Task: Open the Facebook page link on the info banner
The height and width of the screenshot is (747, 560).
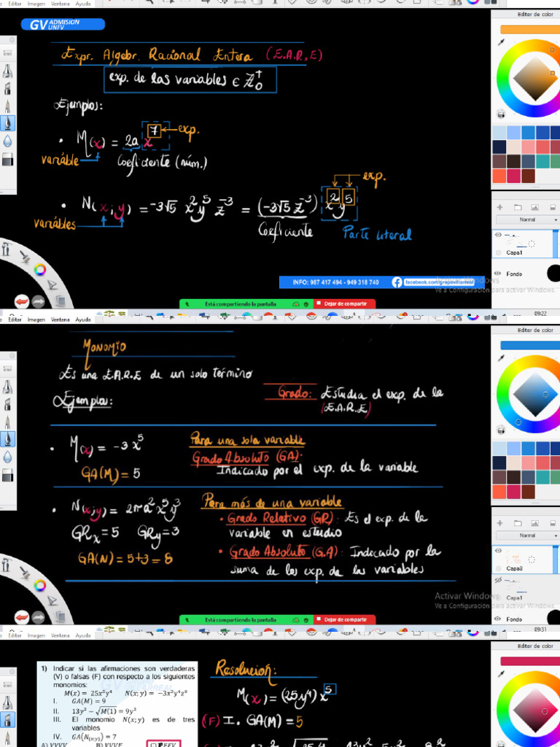Action: (438, 282)
